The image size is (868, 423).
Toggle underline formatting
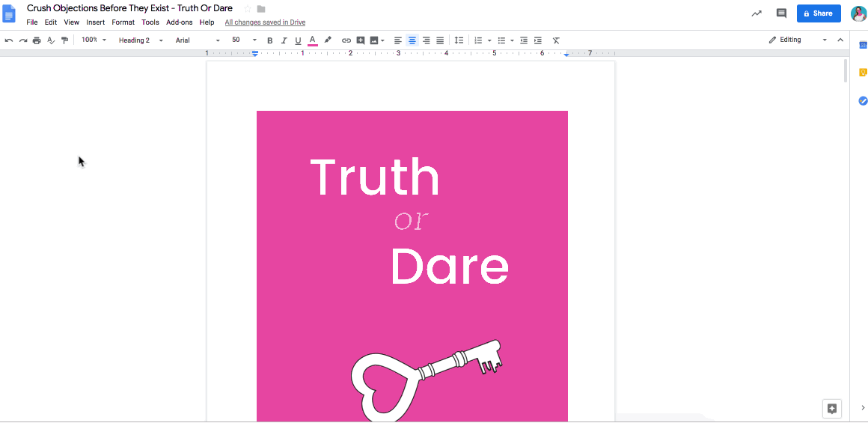[298, 40]
